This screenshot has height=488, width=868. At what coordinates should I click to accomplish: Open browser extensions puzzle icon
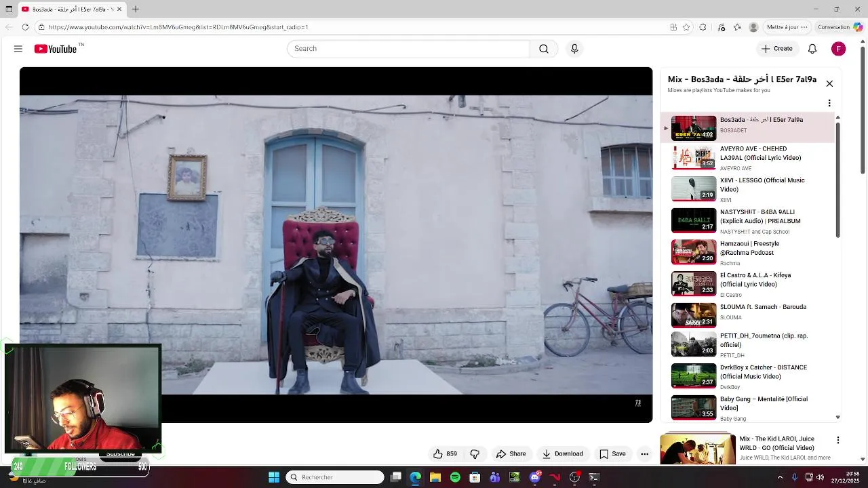[703, 27]
